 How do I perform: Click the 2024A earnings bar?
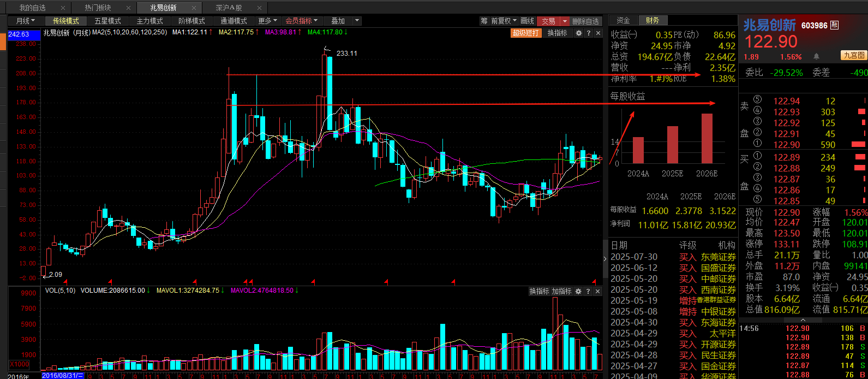[638, 150]
